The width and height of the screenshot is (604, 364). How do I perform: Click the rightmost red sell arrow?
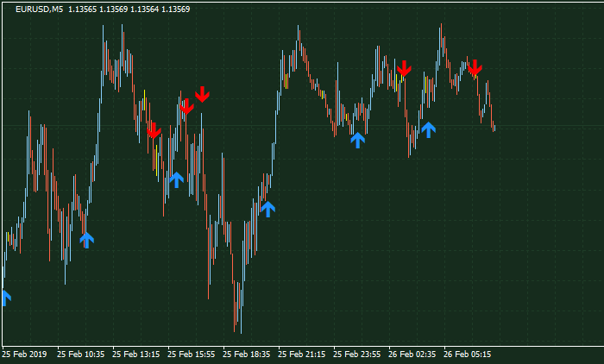475,67
